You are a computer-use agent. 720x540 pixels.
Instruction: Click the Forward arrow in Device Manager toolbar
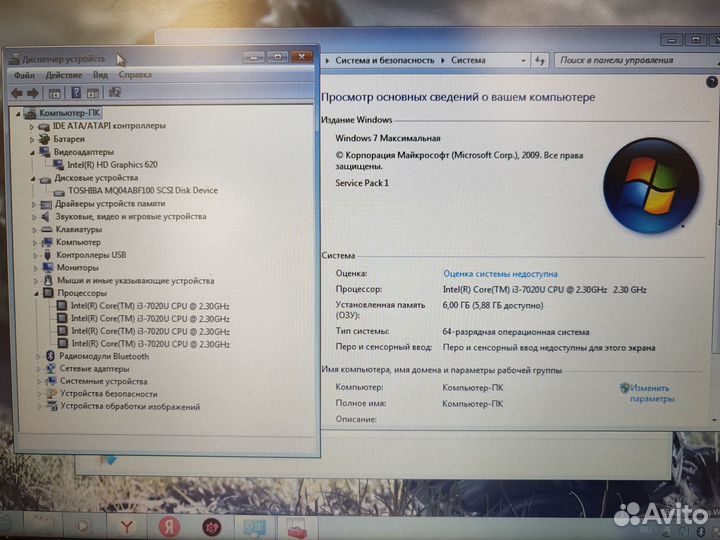coord(33,93)
